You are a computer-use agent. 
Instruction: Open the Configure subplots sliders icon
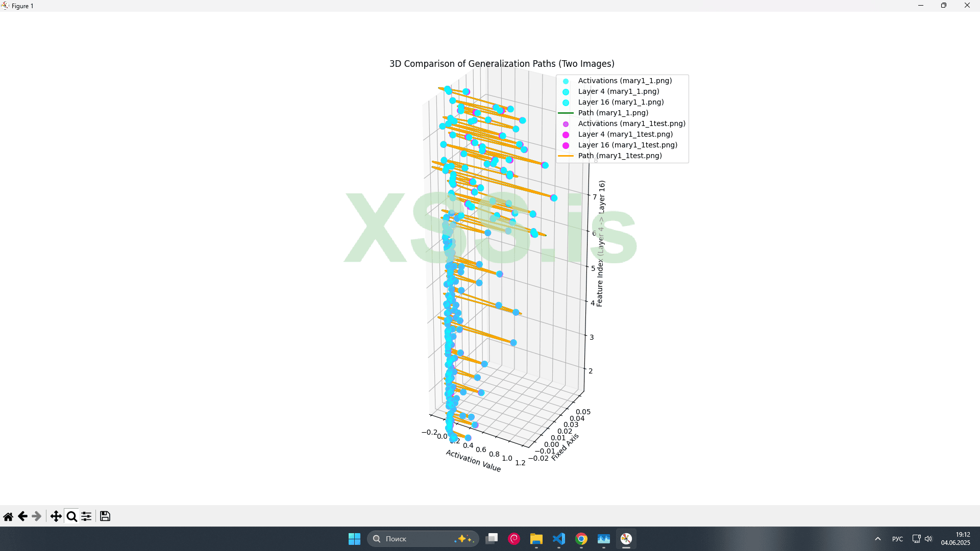[87, 516]
